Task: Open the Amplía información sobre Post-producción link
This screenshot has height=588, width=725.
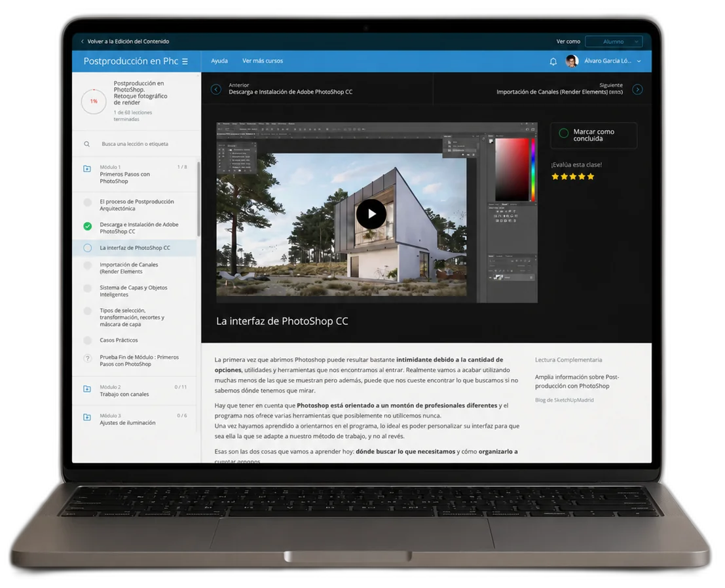Action: point(577,381)
